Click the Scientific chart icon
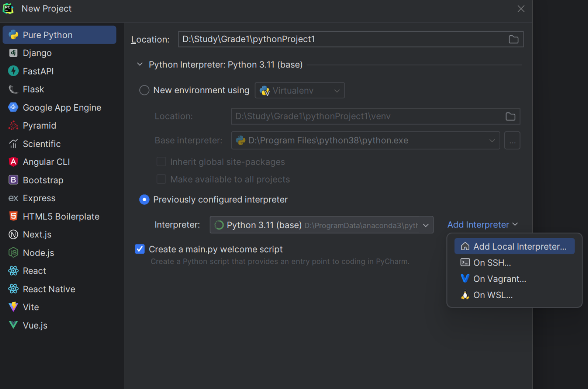 [x=13, y=144]
